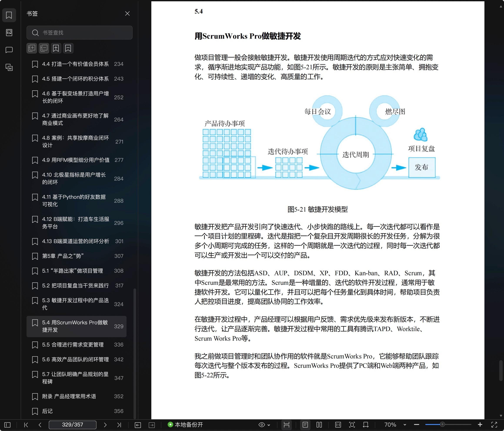Click the caption 图5-21 敏捷开发模型
This screenshot has height=431, width=504.
tap(317, 209)
